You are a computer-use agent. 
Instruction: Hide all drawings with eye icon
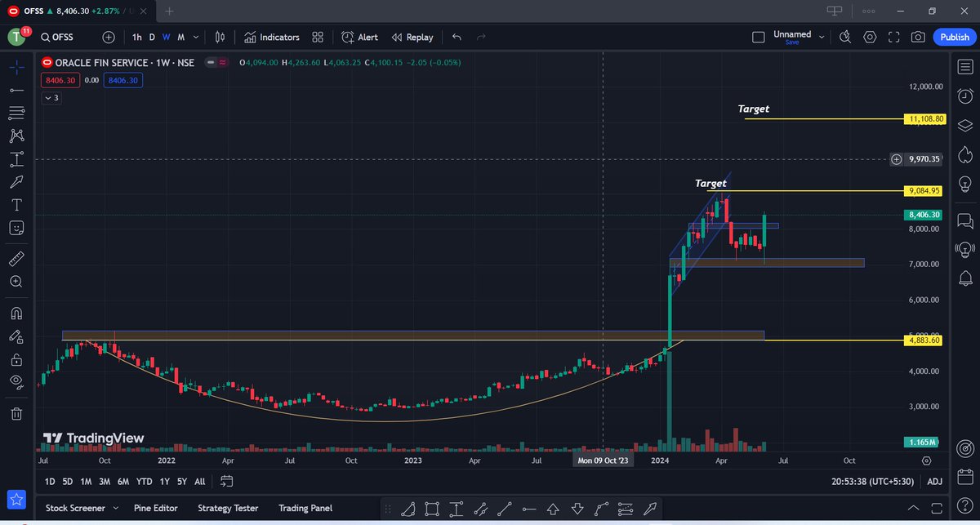click(x=16, y=382)
